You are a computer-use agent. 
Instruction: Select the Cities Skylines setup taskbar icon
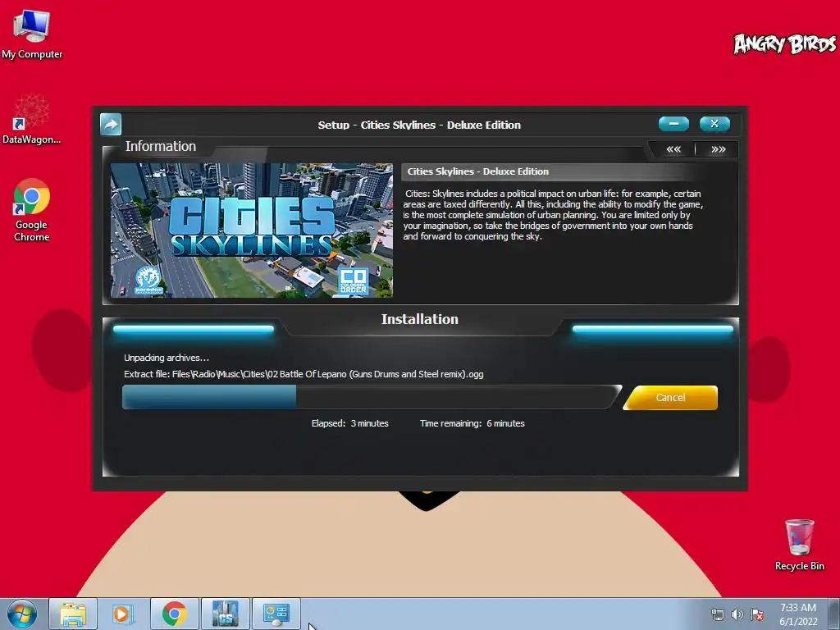(x=226, y=614)
